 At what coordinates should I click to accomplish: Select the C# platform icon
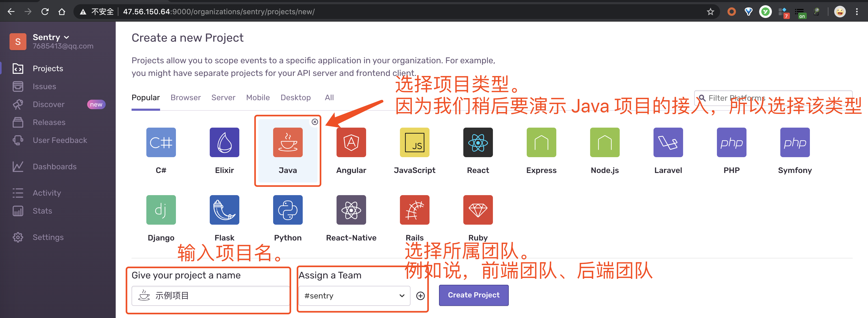161,142
